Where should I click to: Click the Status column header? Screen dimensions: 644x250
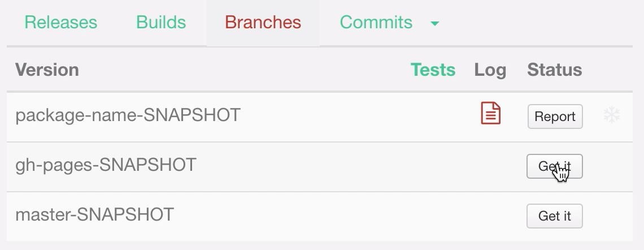pos(554,70)
